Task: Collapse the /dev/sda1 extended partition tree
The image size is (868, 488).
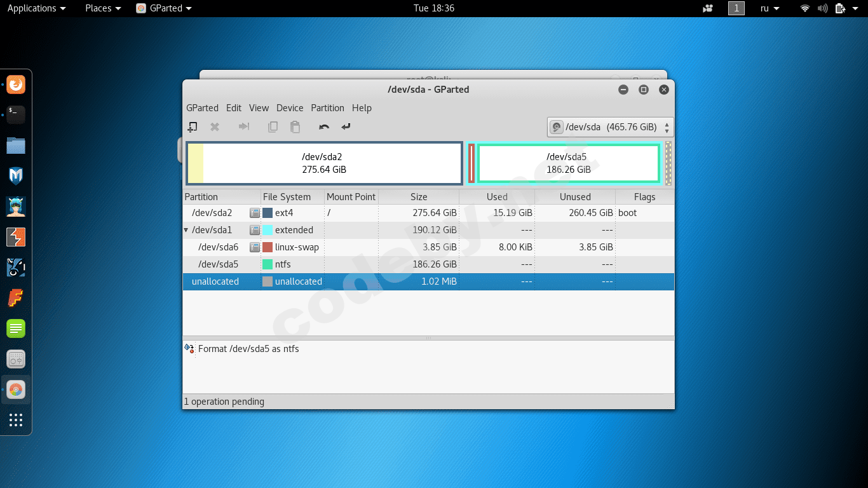Action: [186, 230]
